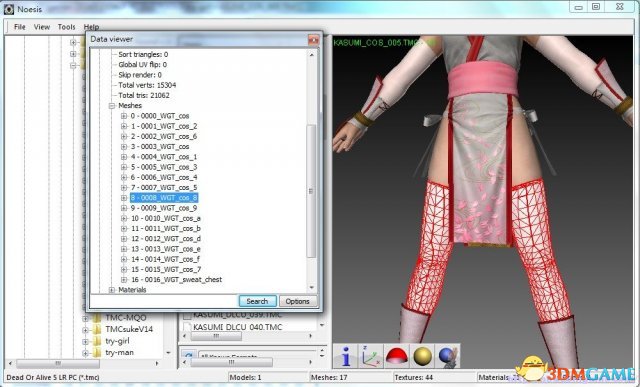Click the try-girl folder icon
Image resolution: width=640 pixels, height=387 pixels.
(97, 341)
